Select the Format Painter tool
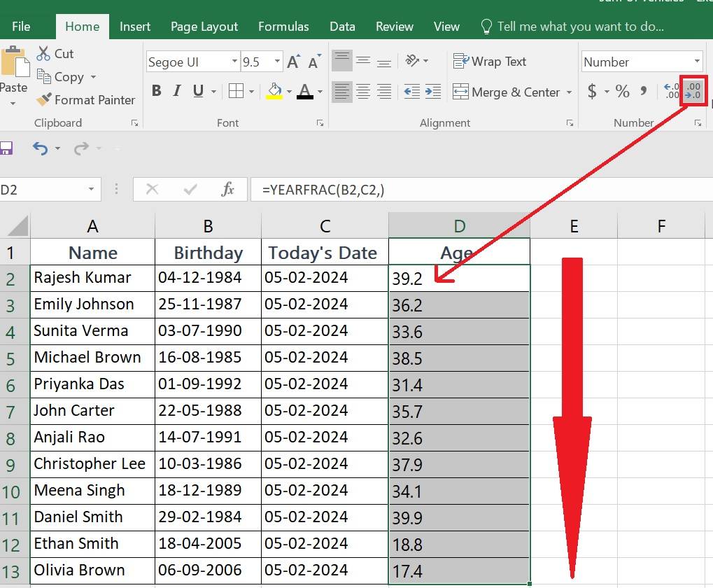 (x=85, y=99)
